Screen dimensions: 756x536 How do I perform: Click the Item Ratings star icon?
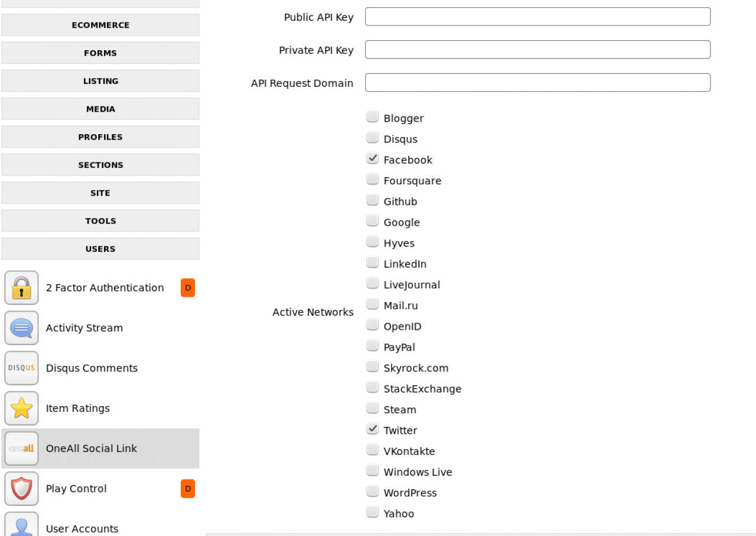tap(21, 408)
